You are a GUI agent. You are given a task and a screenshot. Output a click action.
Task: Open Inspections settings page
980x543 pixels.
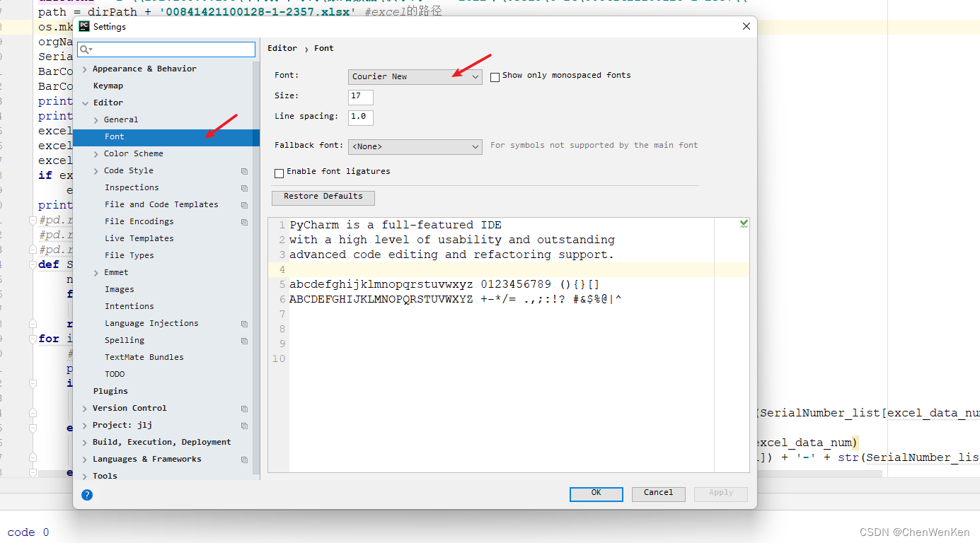(x=132, y=187)
